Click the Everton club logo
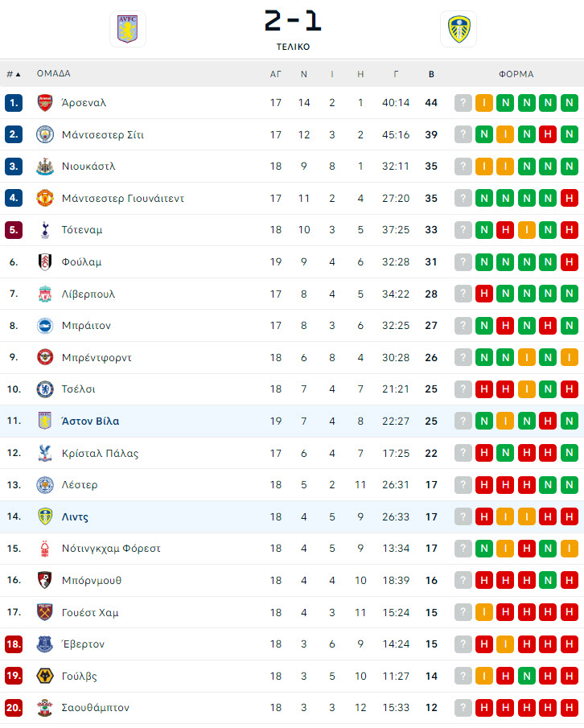 (45, 644)
